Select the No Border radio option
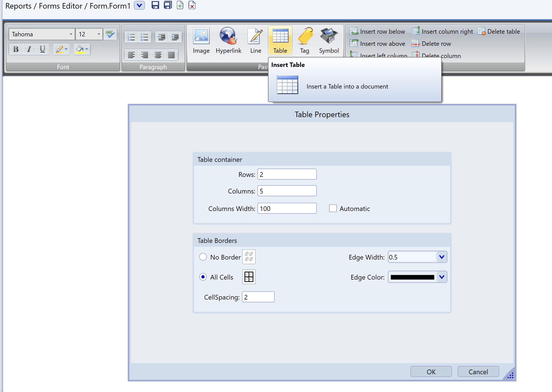This screenshot has height=392, width=552. click(203, 257)
